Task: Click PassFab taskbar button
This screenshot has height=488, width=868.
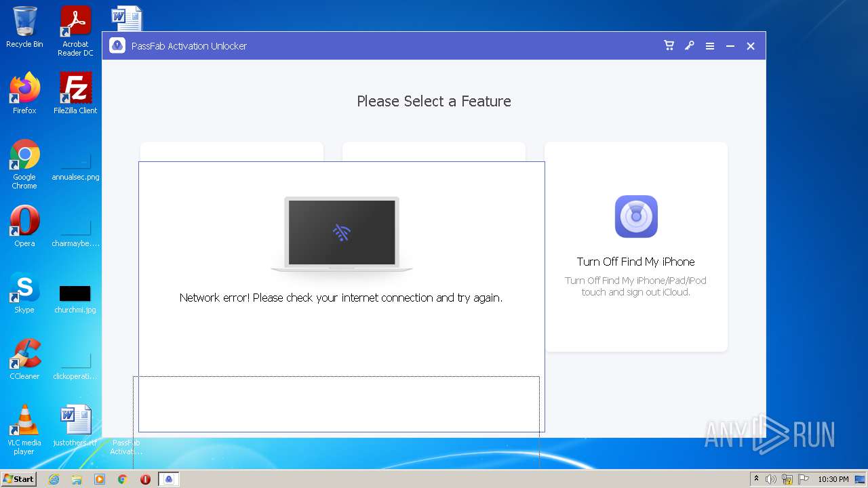Action: [x=169, y=479]
